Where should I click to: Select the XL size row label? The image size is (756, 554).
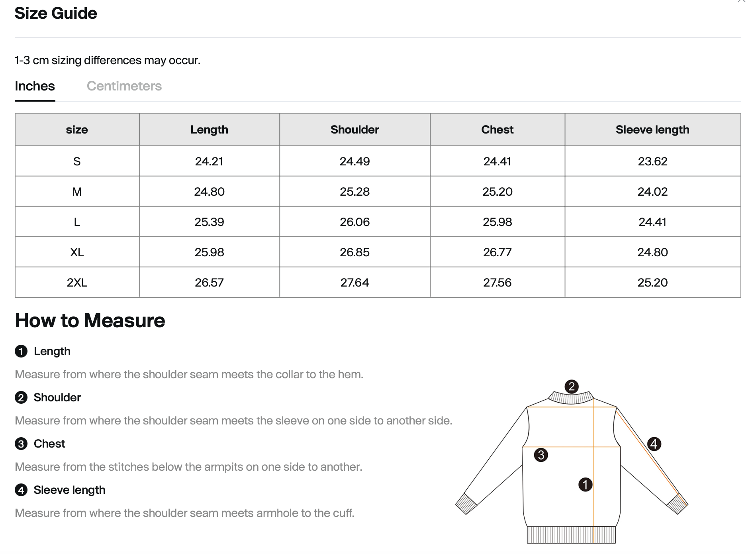tap(77, 252)
